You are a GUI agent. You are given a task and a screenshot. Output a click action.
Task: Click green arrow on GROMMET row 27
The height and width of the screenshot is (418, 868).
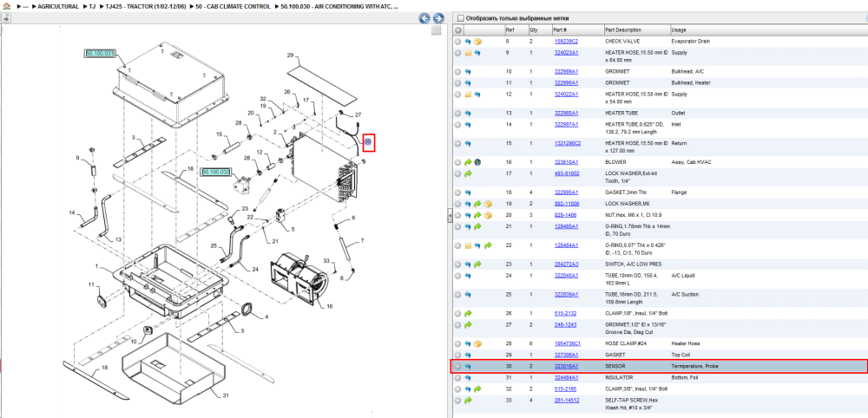click(468, 324)
